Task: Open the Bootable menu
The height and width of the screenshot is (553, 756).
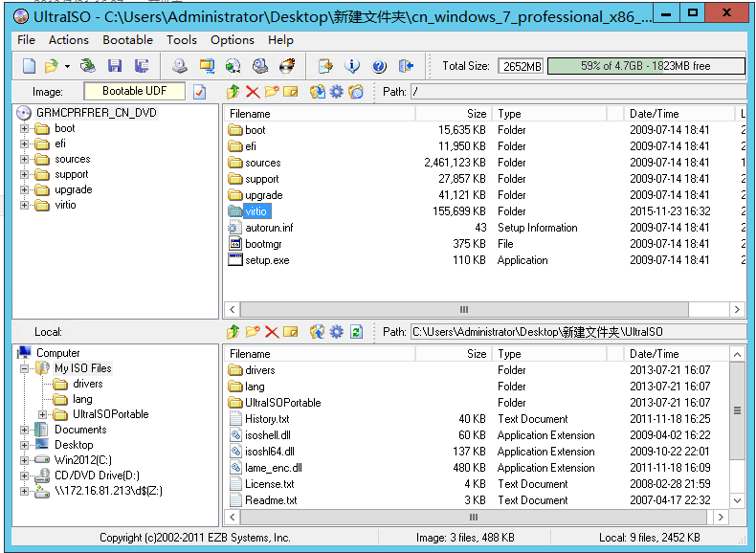Action: pos(128,40)
